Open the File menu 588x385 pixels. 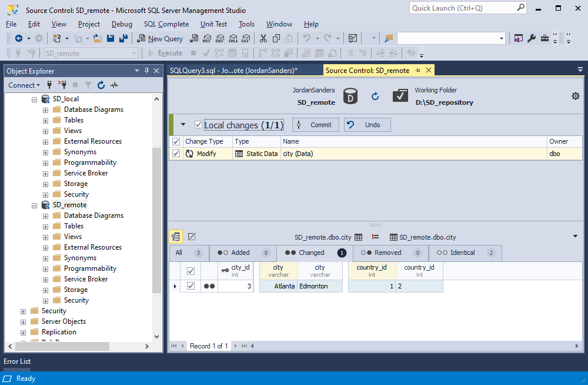pyautogui.click(x=11, y=24)
